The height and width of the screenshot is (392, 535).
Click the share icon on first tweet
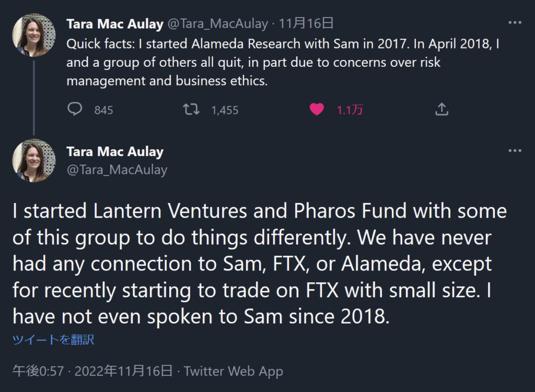441,109
